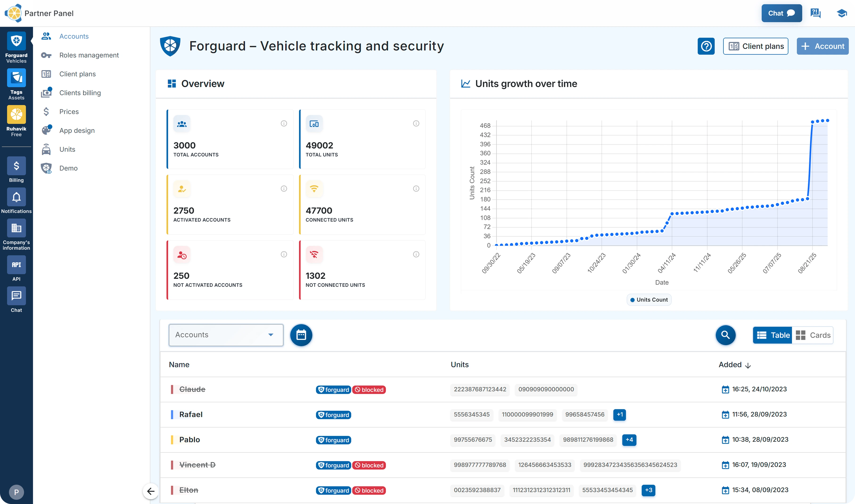Sort by Added column arrow
855x504 pixels.
point(748,366)
